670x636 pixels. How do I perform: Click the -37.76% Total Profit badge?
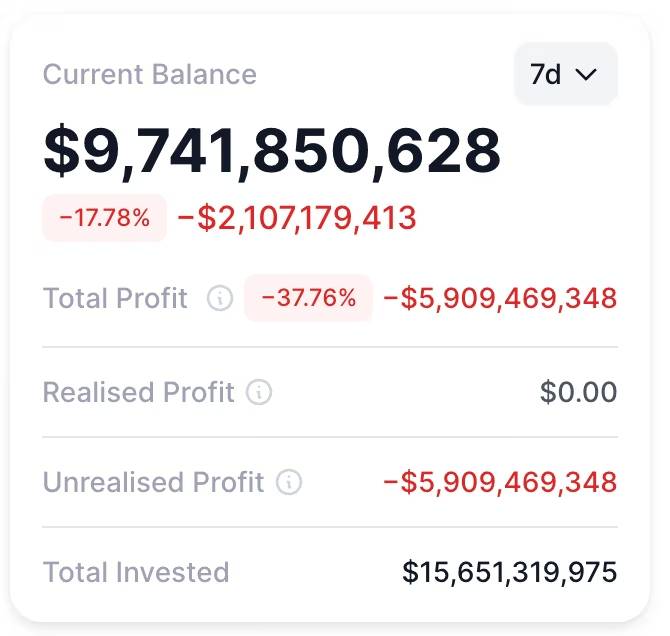308,298
